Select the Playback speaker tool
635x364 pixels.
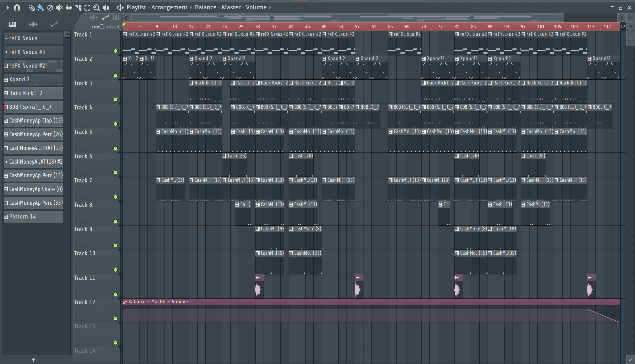coord(106,8)
